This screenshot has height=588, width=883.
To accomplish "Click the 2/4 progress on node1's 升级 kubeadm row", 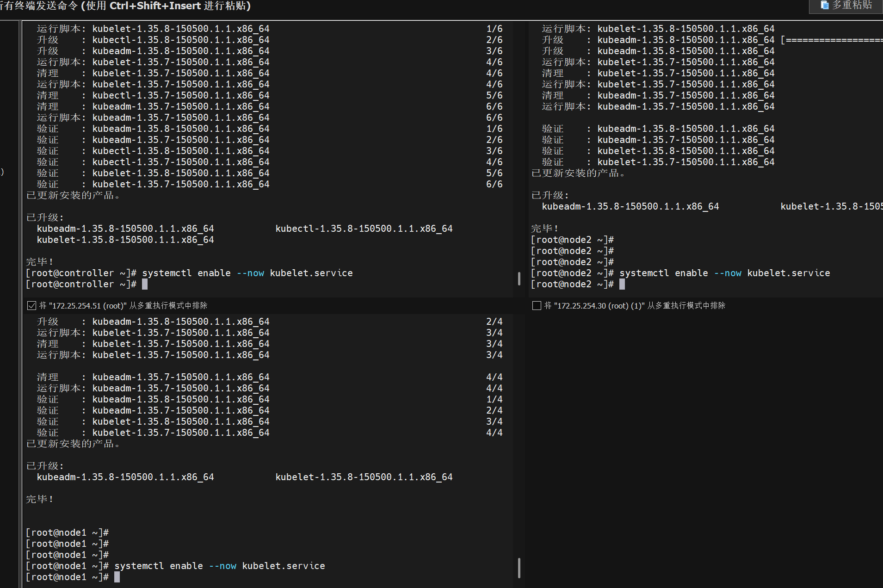I will point(494,322).
